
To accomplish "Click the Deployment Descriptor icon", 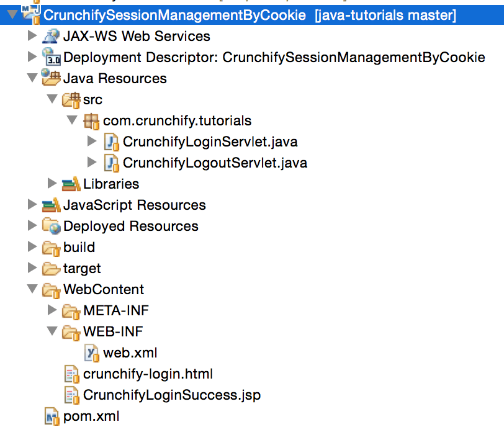I will (x=52, y=58).
